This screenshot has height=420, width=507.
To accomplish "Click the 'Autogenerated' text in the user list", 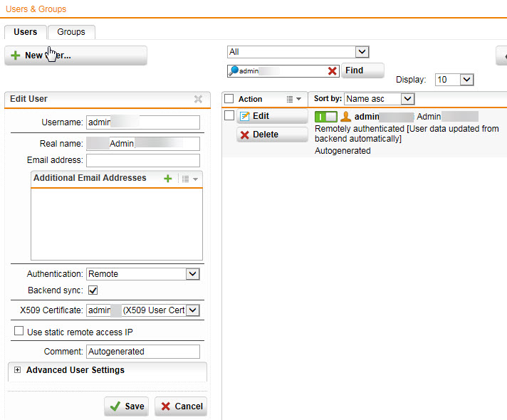I will pyautogui.click(x=343, y=151).
